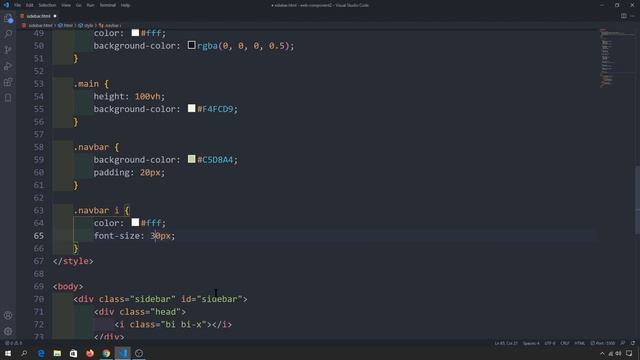The height and width of the screenshot is (360, 640).
Task: Click the CRLF end-of-line indicator
Action: pyautogui.click(x=565, y=343)
